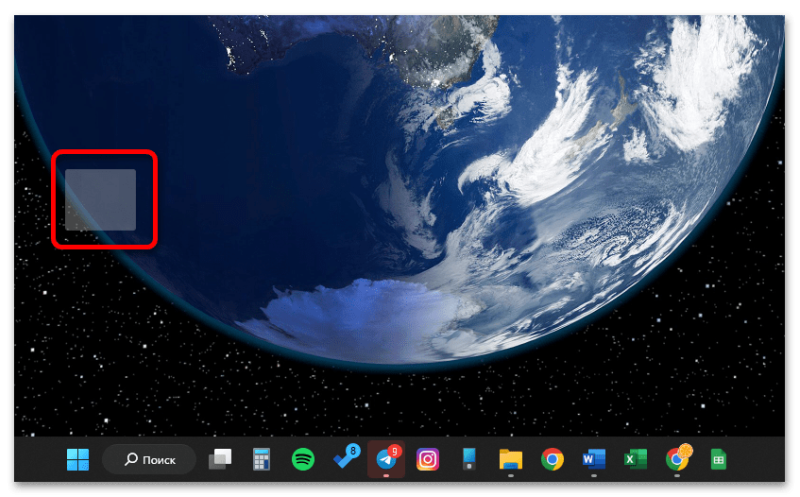Open Spotify from the taskbar
The image size is (800, 497).
coord(303,460)
